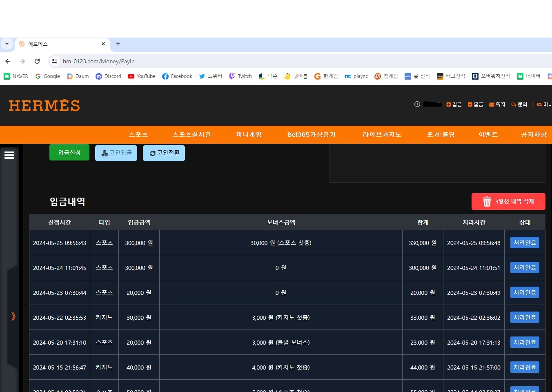Reload the page with refresh icon
Viewport: 552px width, 392px height.
[x=37, y=61]
